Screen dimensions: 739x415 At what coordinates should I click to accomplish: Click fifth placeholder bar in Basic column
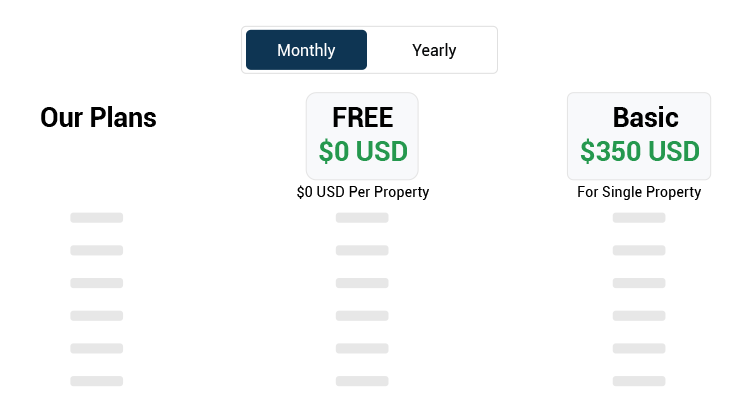[639, 348]
